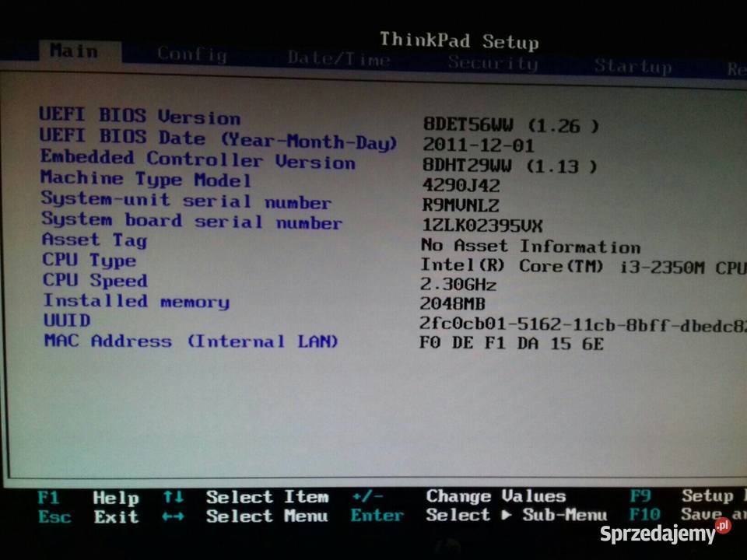Click the F1 Help key hint
Screen dimensions: 747x560
tap(88, 498)
